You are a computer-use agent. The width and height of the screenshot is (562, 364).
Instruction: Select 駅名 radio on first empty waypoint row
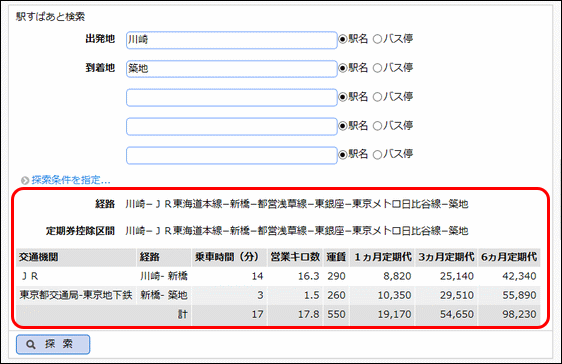[x=343, y=97]
